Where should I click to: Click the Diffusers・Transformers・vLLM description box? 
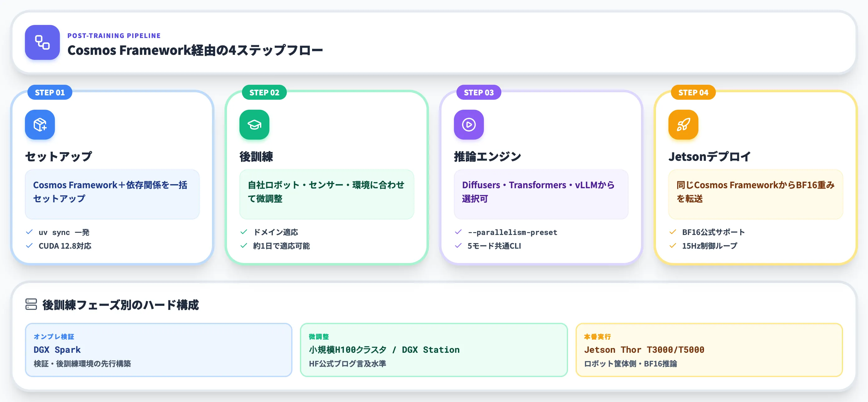click(541, 194)
